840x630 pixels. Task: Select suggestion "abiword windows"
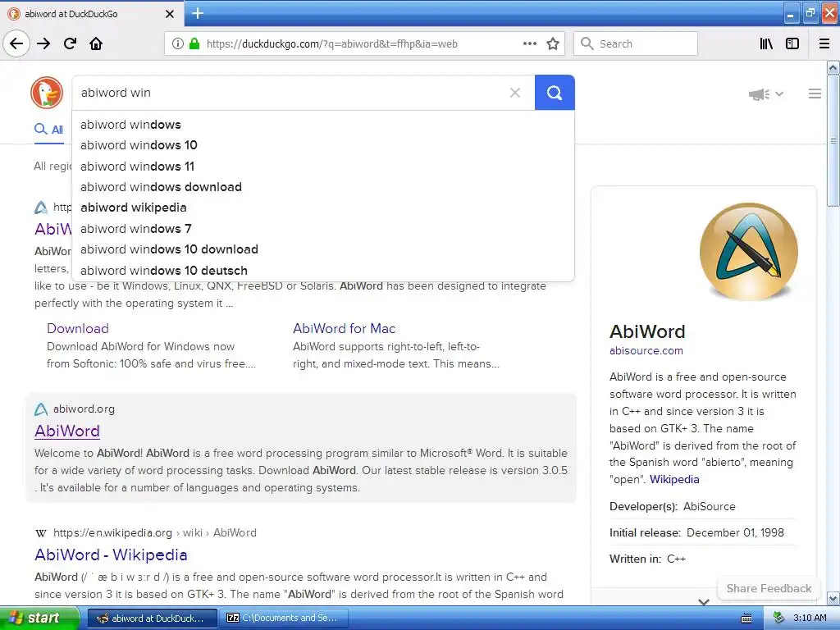point(323,125)
